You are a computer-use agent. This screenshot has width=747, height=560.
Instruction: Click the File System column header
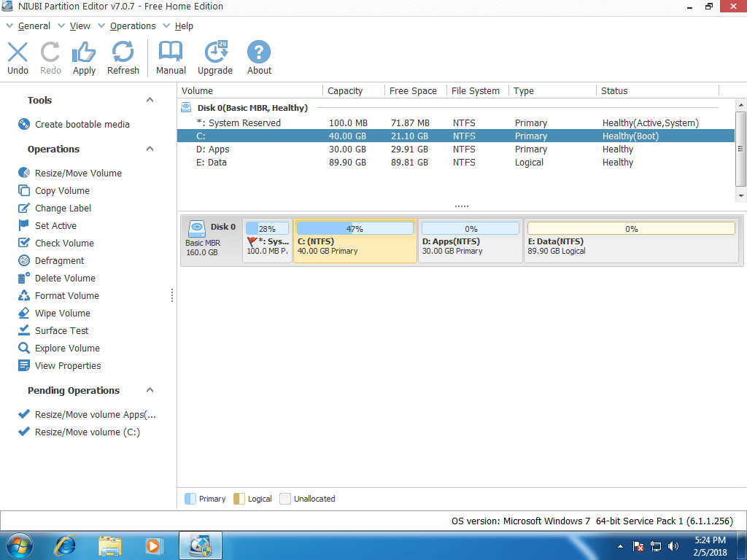pyautogui.click(x=477, y=91)
